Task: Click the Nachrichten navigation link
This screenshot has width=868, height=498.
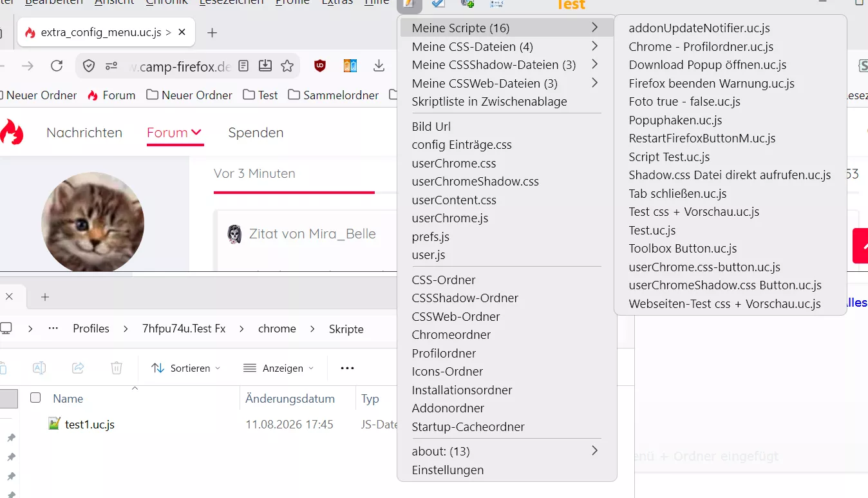Action: (84, 132)
